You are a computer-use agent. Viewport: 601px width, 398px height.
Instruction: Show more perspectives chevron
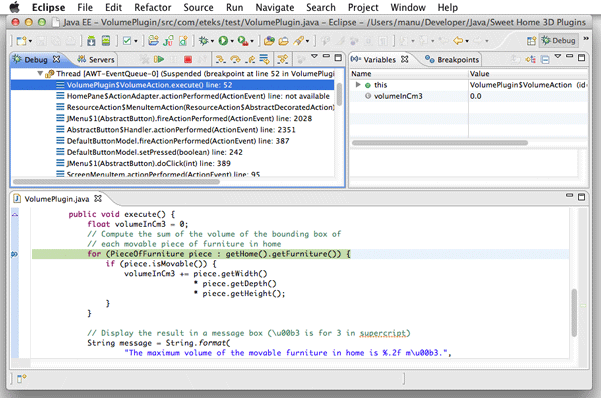pos(586,38)
